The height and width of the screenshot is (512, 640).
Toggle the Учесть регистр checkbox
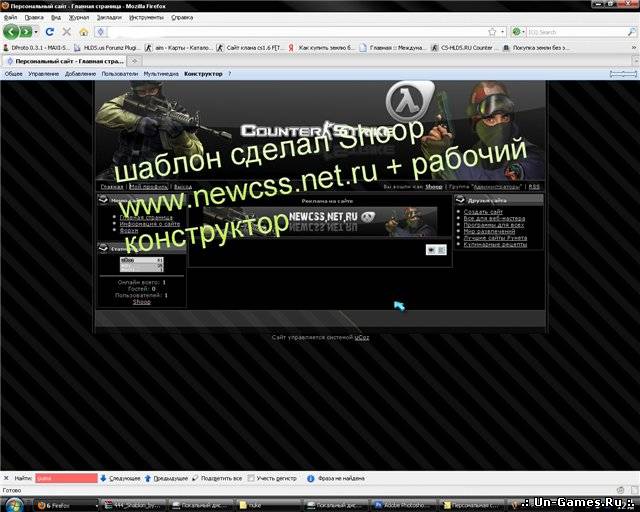[251, 478]
